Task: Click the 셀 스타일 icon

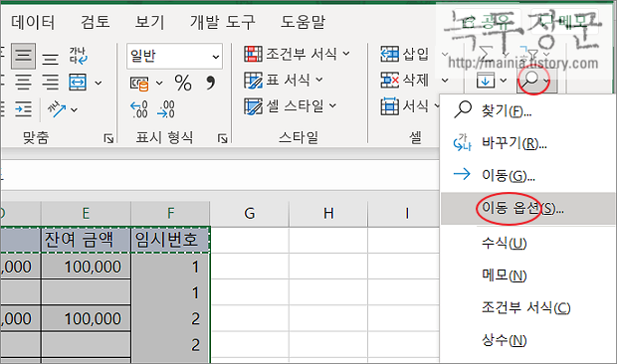Action: (253, 106)
